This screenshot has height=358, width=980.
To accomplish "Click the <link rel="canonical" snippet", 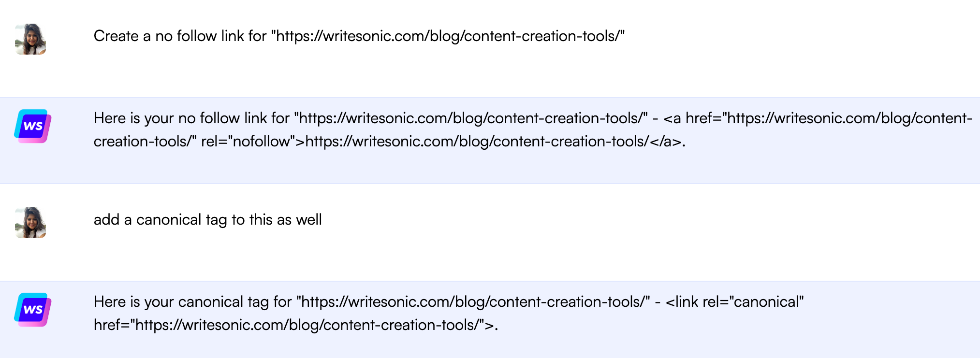I will coord(734,302).
